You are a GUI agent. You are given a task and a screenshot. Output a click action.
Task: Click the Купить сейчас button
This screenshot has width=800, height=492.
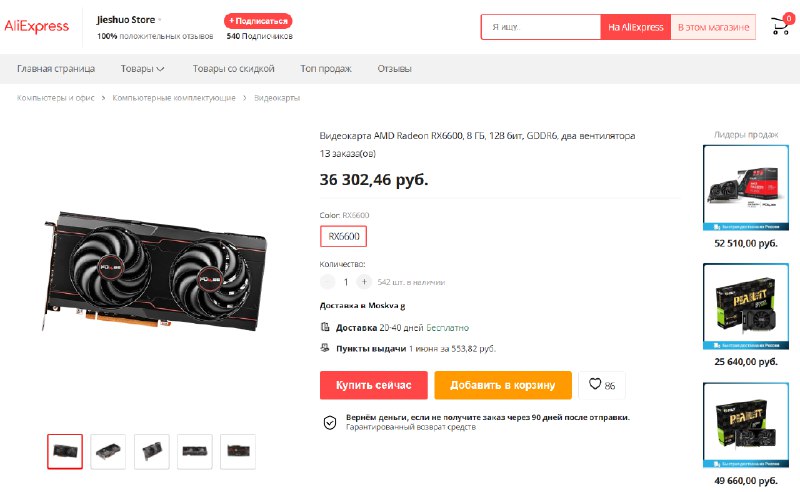(x=373, y=385)
